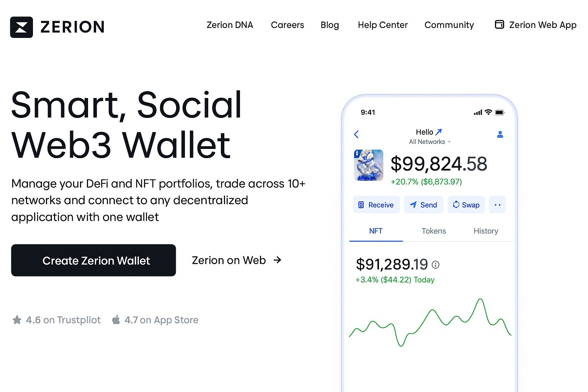Open the Zerion DNA menu item

point(230,25)
